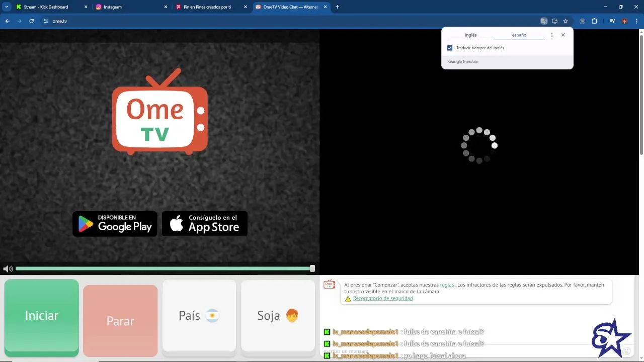This screenshot has height=362, width=644.
Task: Open the Chrome profile avatar
Action: coord(624,21)
